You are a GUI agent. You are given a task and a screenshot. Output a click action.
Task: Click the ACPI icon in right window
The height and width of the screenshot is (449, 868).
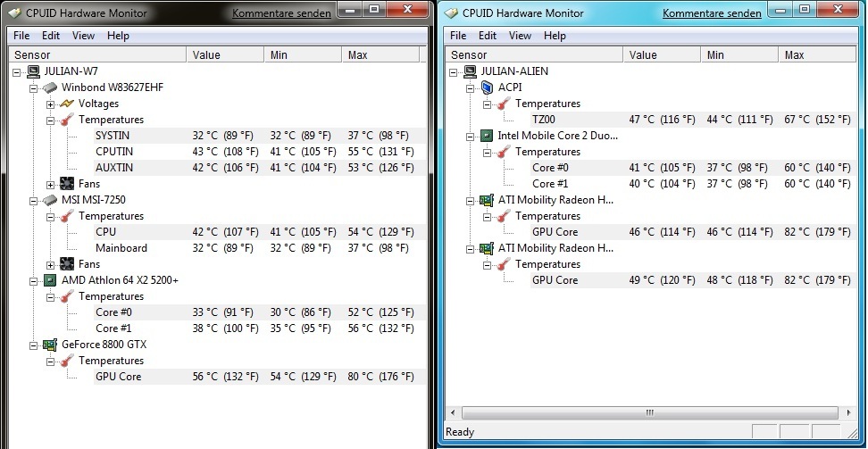click(x=488, y=87)
